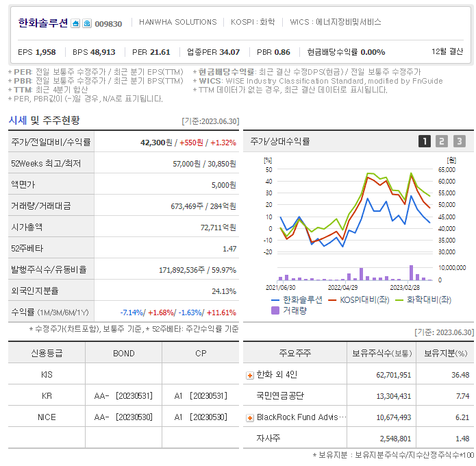476x466 pixels.
Task: Click the NICE bond rating AA- [20230530]
Action: pyautogui.click(x=123, y=417)
